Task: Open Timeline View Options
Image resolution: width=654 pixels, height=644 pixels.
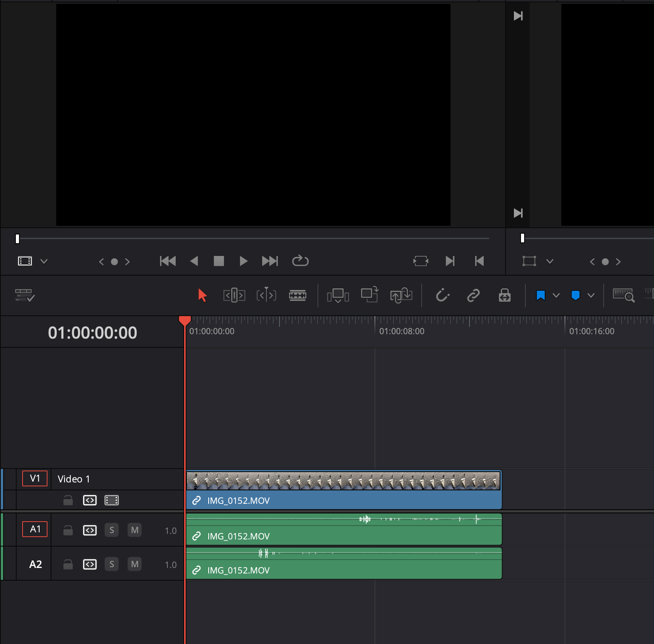Action: pos(25,295)
